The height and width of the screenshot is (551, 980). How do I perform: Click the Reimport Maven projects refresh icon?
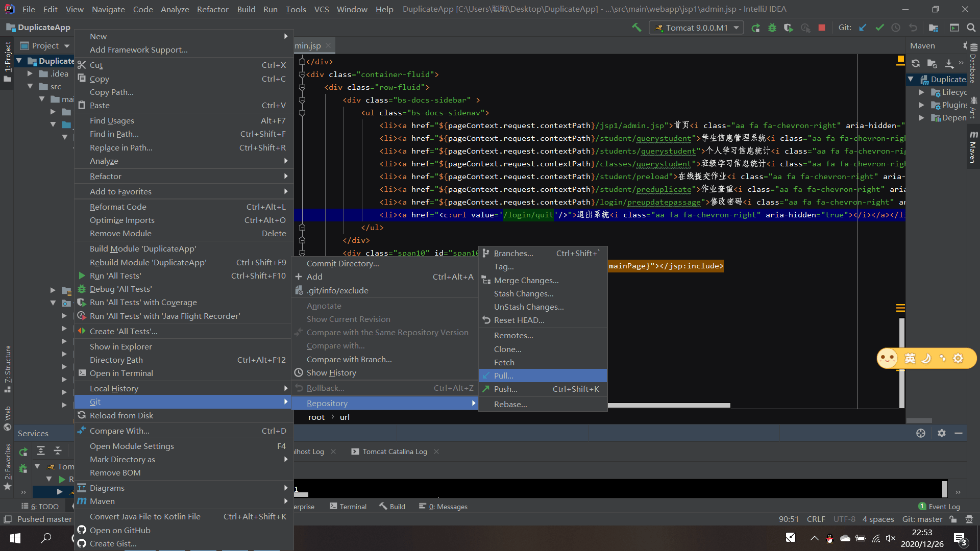coord(916,63)
